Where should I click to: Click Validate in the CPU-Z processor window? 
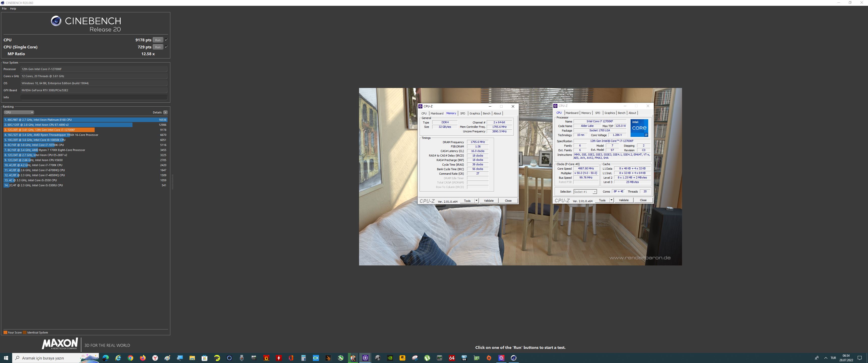pyautogui.click(x=624, y=200)
